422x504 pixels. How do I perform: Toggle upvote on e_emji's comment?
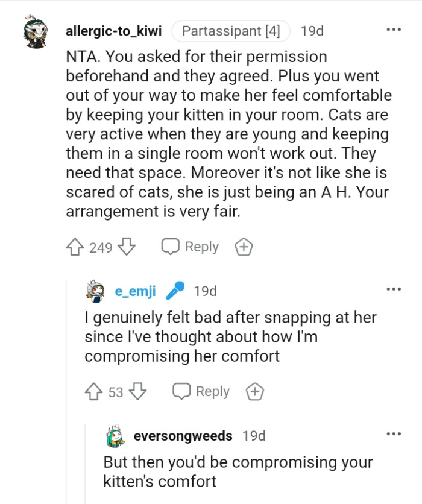[x=95, y=391]
